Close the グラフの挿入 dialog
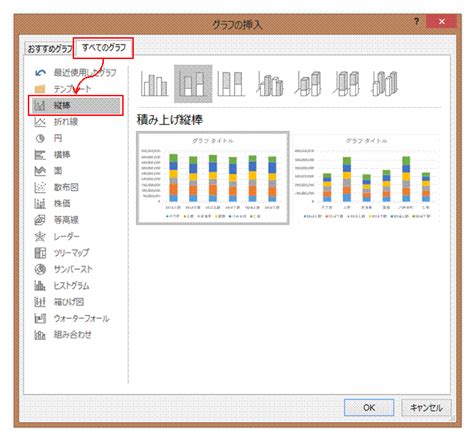Image resolution: width=474 pixels, height=444 pixels. (442, 22)
